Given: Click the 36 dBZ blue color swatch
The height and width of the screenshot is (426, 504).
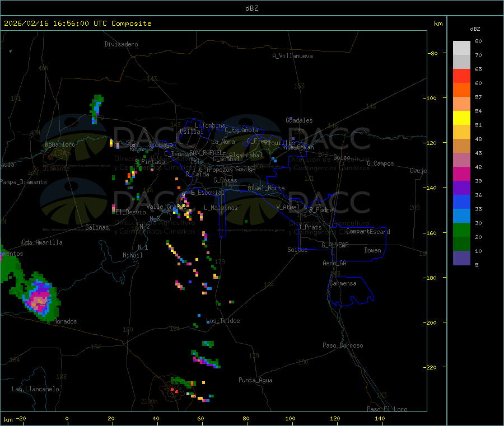Looking at the screenshot, I should pyautogui.click(x=461, y=202).
